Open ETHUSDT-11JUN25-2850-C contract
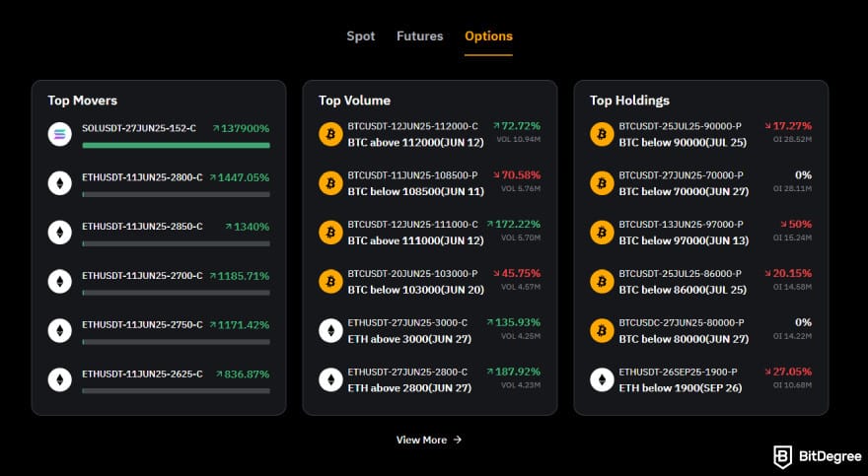This screenshot has height=476, width=868. click(x=142, y=227)
